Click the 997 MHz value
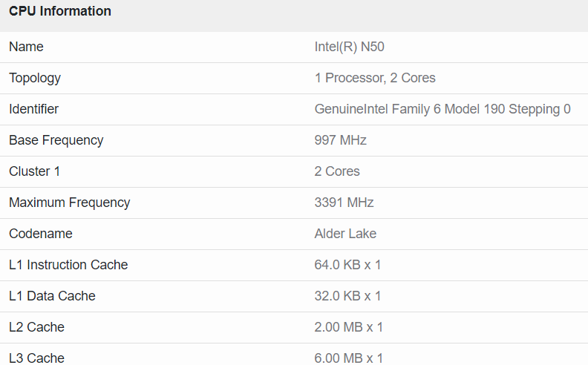The height and width of the screenshot is (365, 588). tap(341, 140)
